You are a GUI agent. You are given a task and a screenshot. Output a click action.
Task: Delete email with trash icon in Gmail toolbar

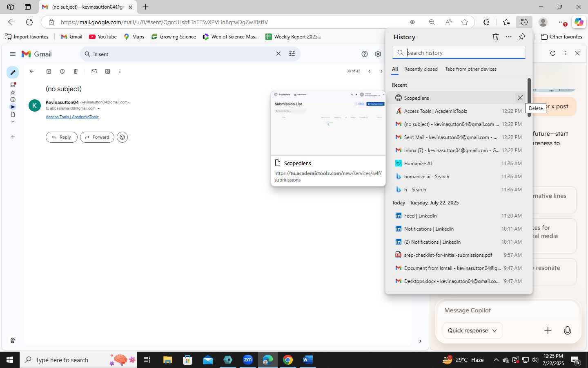click(x=76, y=71)
